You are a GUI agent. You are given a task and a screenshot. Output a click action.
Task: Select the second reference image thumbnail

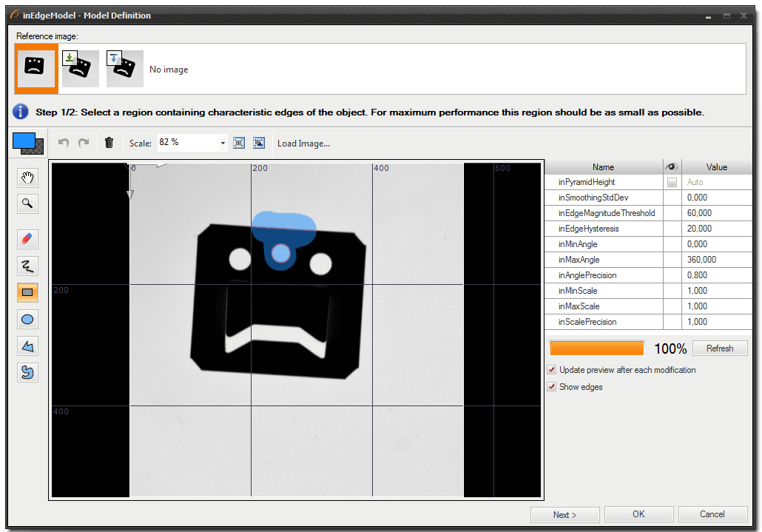(x=80, y=67)
